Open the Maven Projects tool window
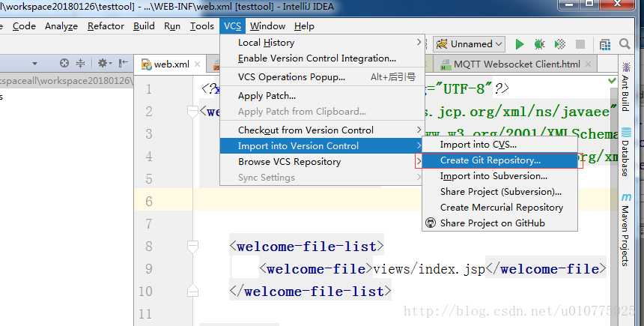The height and width of the screenshot is (326, 644). point(625,229)
